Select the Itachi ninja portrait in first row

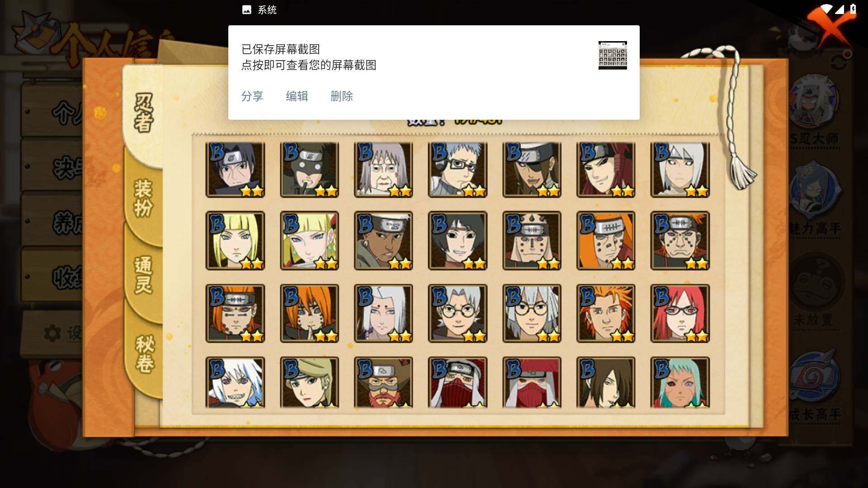point(235,170)
